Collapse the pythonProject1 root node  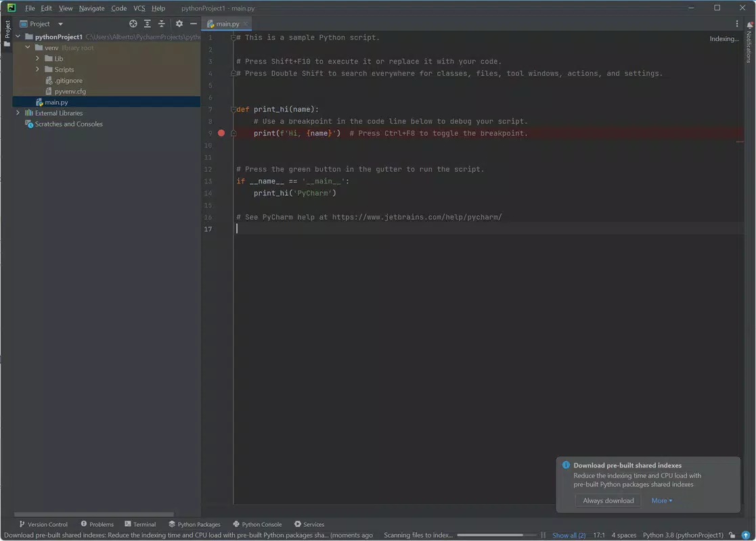point(18,37)
